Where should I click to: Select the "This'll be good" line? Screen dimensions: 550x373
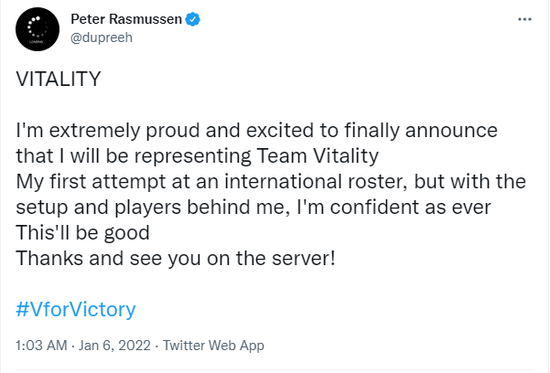[x=83, y=233]
